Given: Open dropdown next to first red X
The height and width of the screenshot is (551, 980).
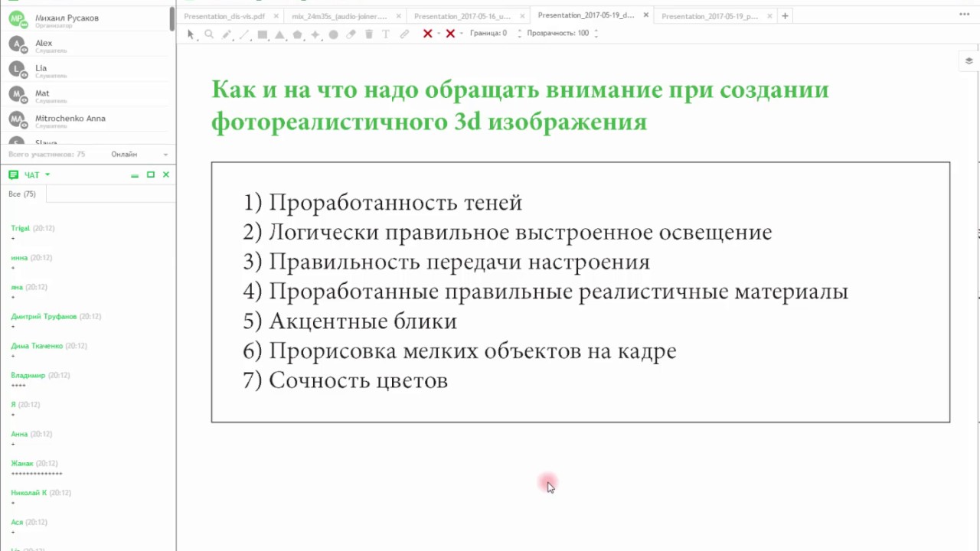Looking at the screenshot, I should (x=439, y=34).
